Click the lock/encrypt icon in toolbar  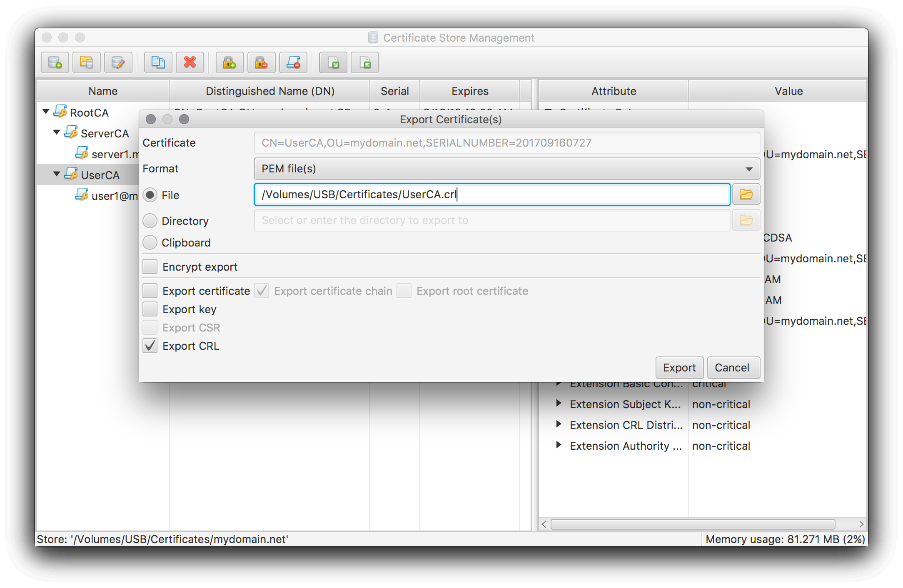click(228, 63)
